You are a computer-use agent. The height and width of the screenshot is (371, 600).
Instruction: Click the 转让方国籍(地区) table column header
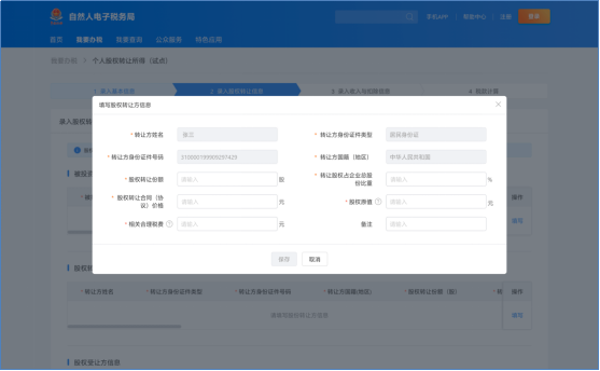pos(349,292)
